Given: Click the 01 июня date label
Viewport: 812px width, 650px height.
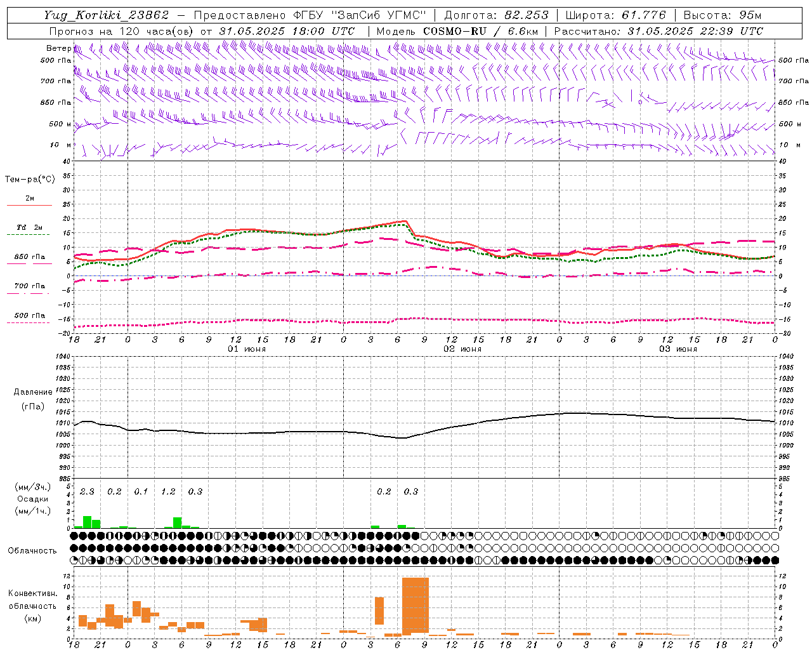Looking at the screenshot, I should coord(247,349).
